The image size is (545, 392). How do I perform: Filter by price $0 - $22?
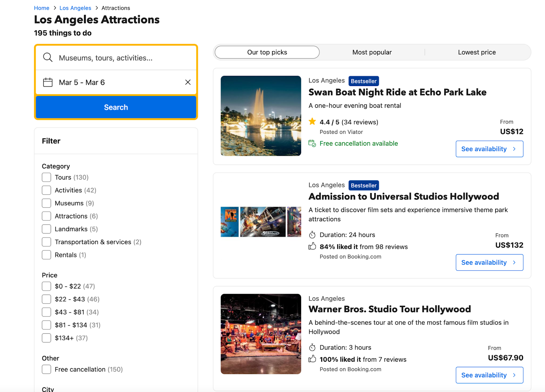(46, 286)
